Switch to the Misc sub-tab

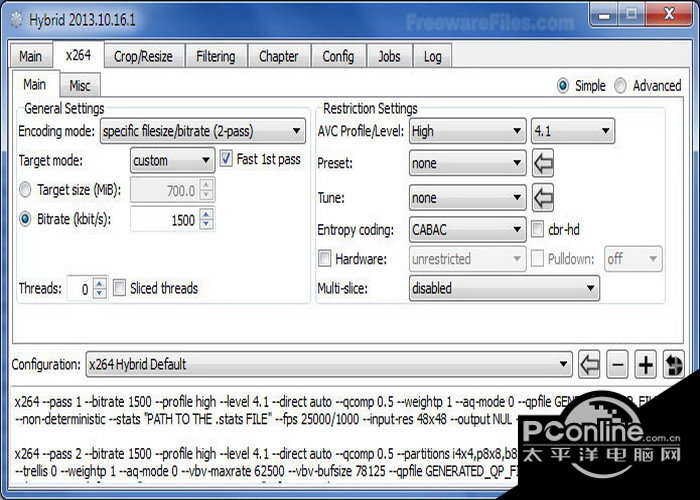[x=80, y=85]
